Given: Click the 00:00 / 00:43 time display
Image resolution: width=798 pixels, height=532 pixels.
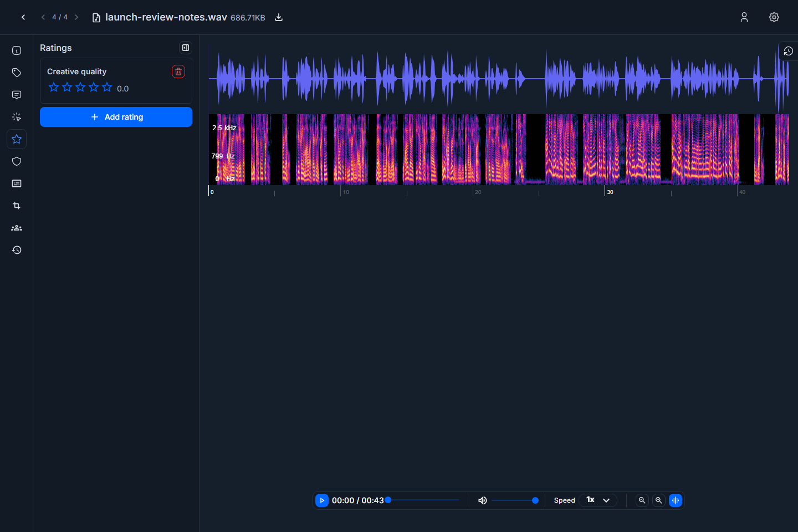Looking at the screenshot, I should (x=358, y=500).
